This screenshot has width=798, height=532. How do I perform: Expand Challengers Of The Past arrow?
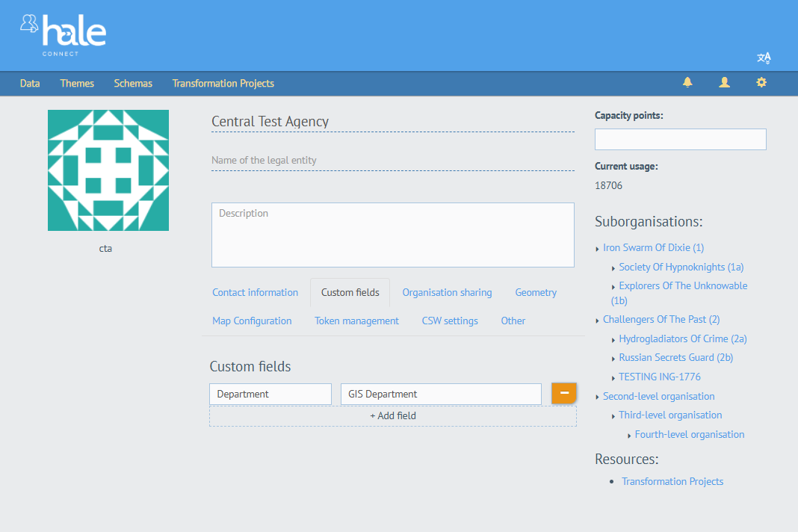pos(598,321)
